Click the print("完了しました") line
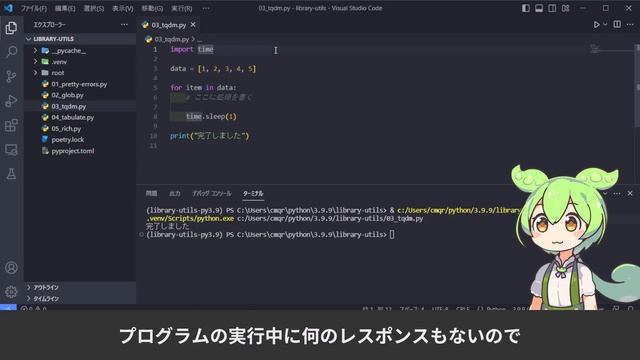Image resolution: width=640 pixels, height=360 pixels. coord(209,136)
